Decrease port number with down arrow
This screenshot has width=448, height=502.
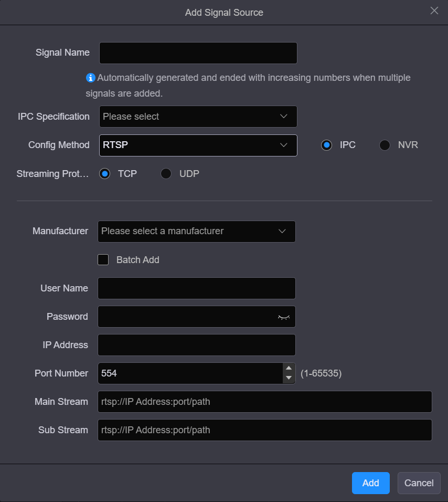(288, 378)
